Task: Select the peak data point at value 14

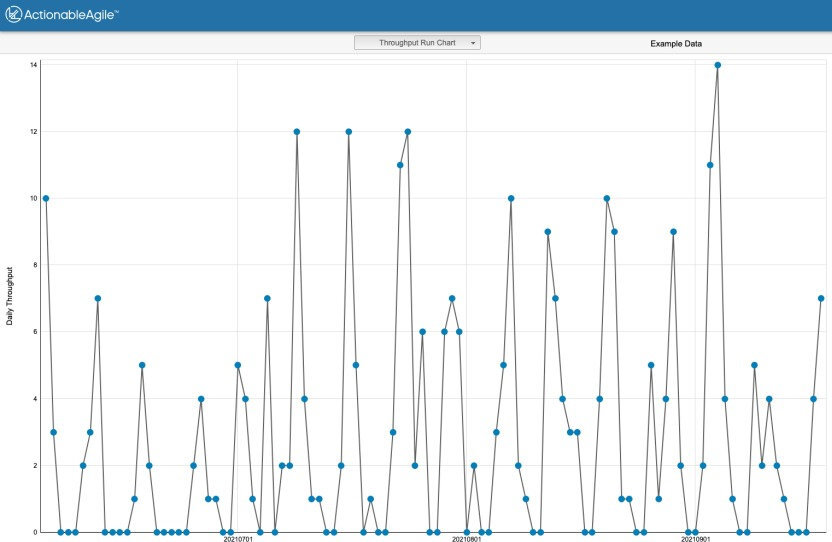Action: click(x=717, y=65)
